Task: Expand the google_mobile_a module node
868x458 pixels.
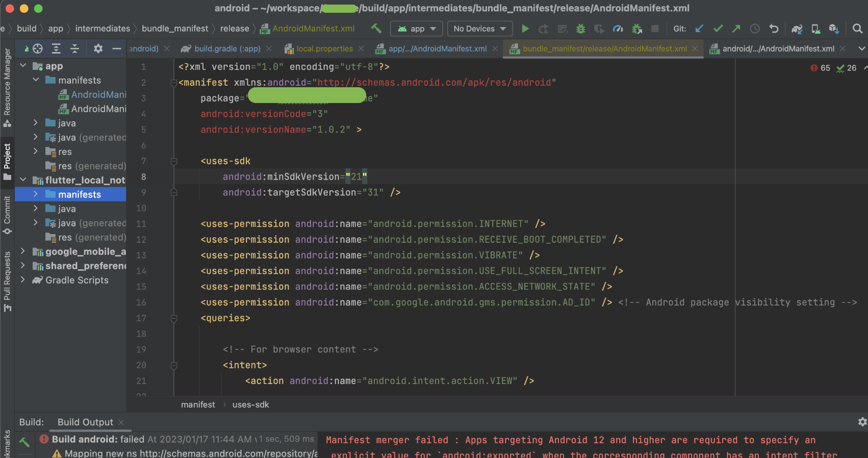Action: pyautogui.click(x=23, y=251)
